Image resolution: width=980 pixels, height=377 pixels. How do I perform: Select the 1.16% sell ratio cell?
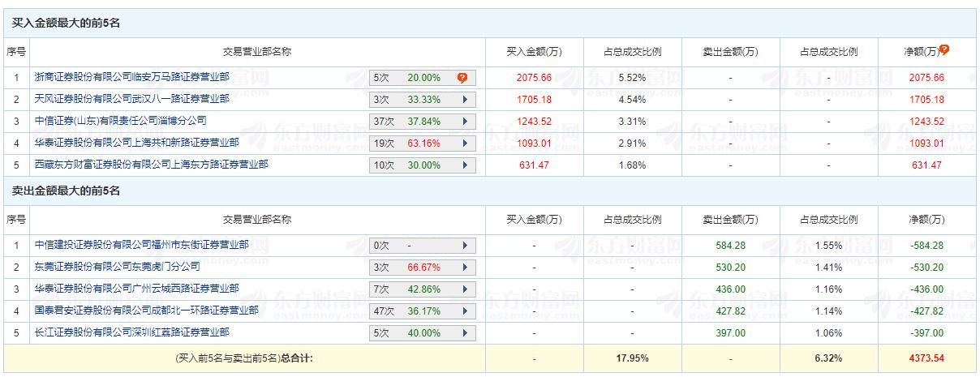click(828, 289)
